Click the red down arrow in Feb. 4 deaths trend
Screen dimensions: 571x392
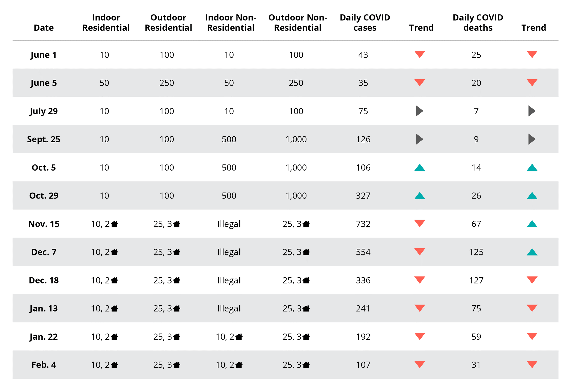[532, 364]
